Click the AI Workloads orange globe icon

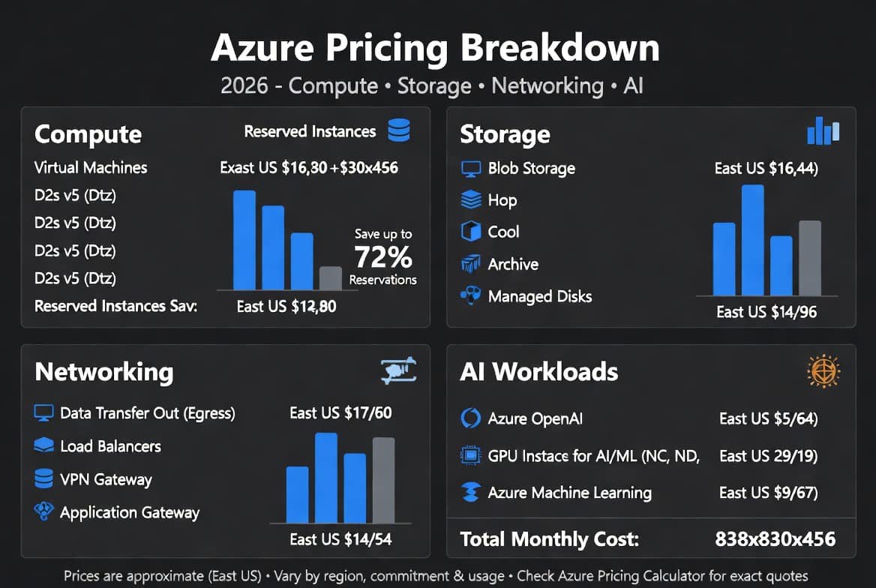pyautogui.click(x=824, y=371)
